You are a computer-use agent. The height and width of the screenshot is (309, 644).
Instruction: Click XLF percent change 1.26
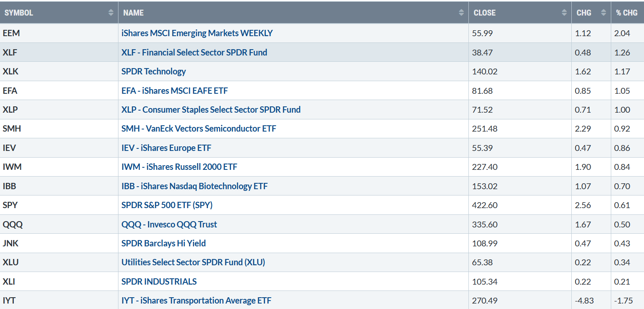623,53
